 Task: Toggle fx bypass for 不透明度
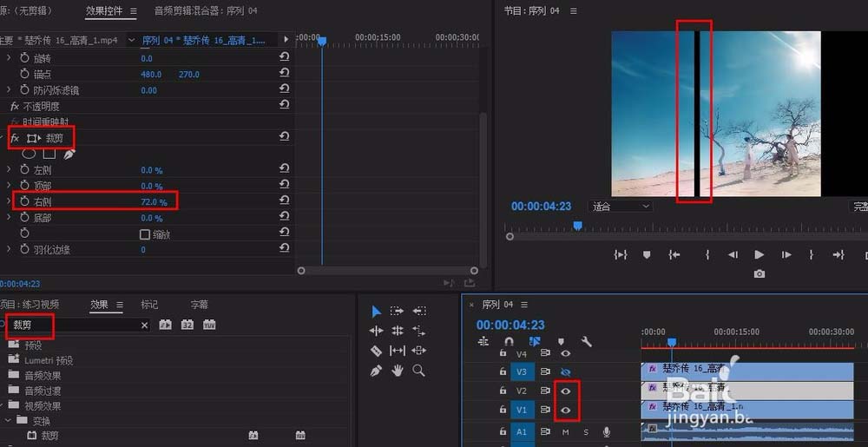pyautogui.click(x=15, y=106)
